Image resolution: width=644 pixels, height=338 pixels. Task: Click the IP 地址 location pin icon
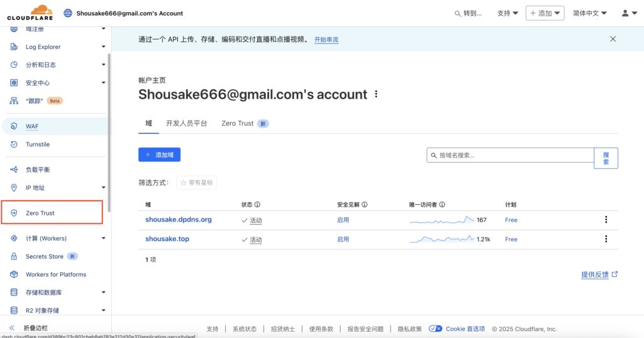[x=14, y=187]
